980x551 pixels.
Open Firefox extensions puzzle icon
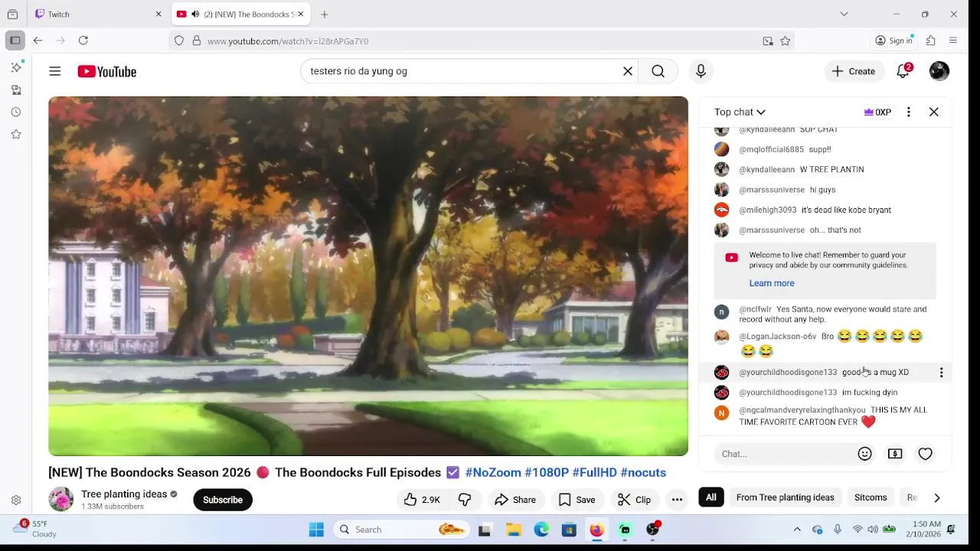[931, 41]
